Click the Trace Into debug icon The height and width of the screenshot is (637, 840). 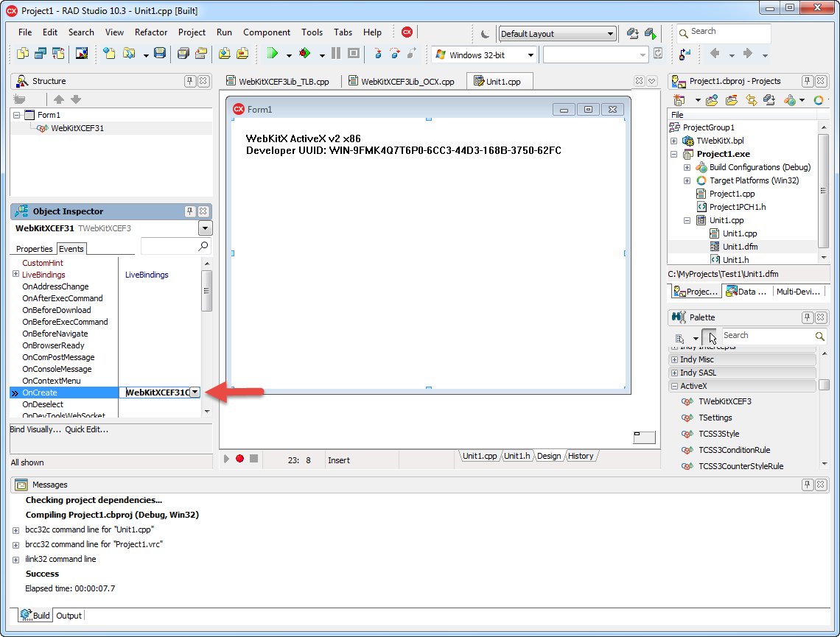(x=378, y=53)
